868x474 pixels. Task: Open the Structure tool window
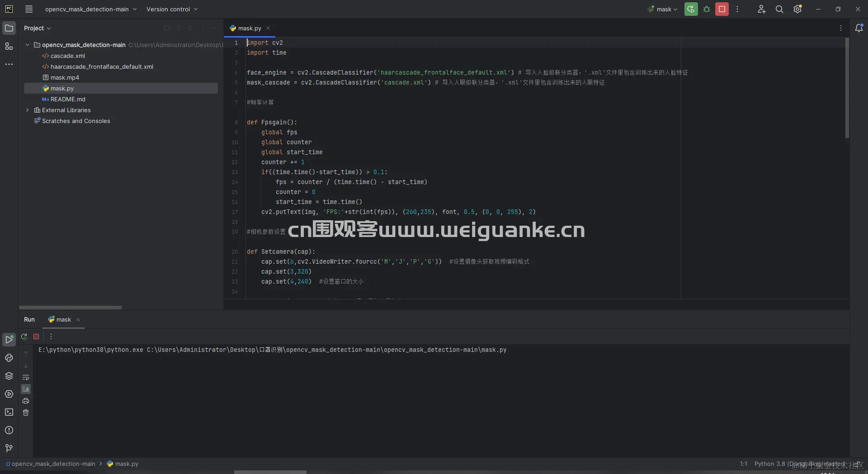click(x=9, y=46)
